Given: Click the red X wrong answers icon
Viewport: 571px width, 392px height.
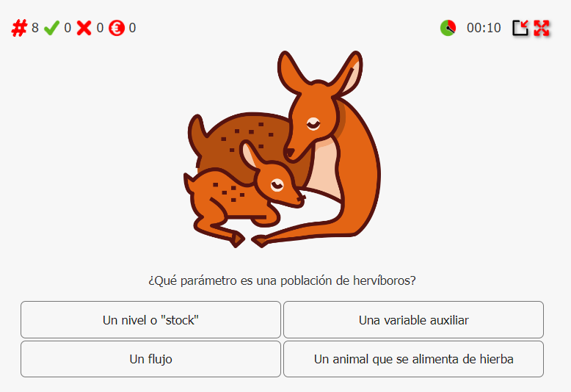Looking at the screenshot, I should [x=84, y=28].
